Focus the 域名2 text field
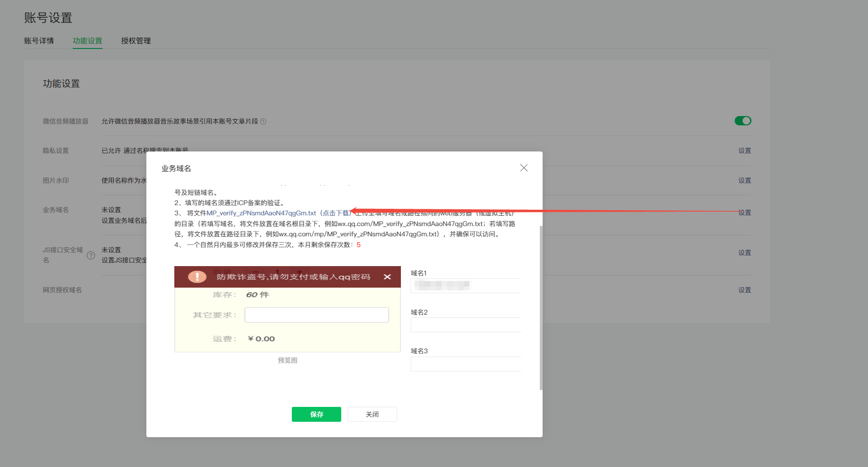 coord(465,325)
